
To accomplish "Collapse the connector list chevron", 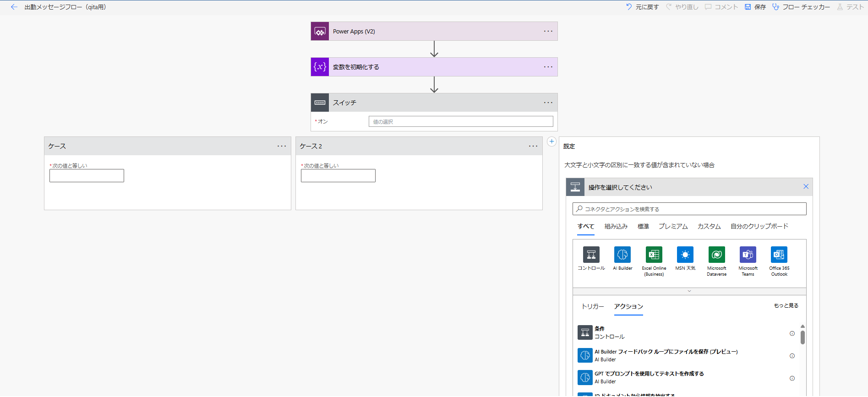I will click(689, 291).
